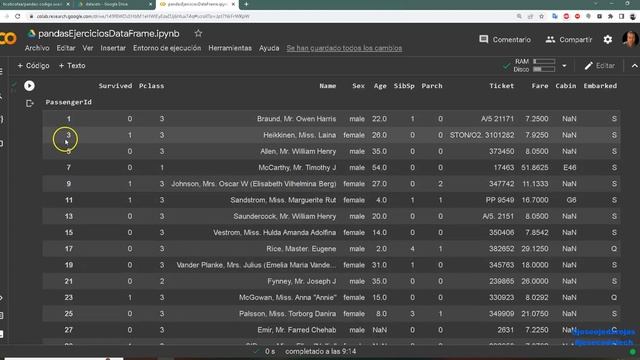Expand the RAM/Disco resource dropdown arrow

tap(564, 66)
